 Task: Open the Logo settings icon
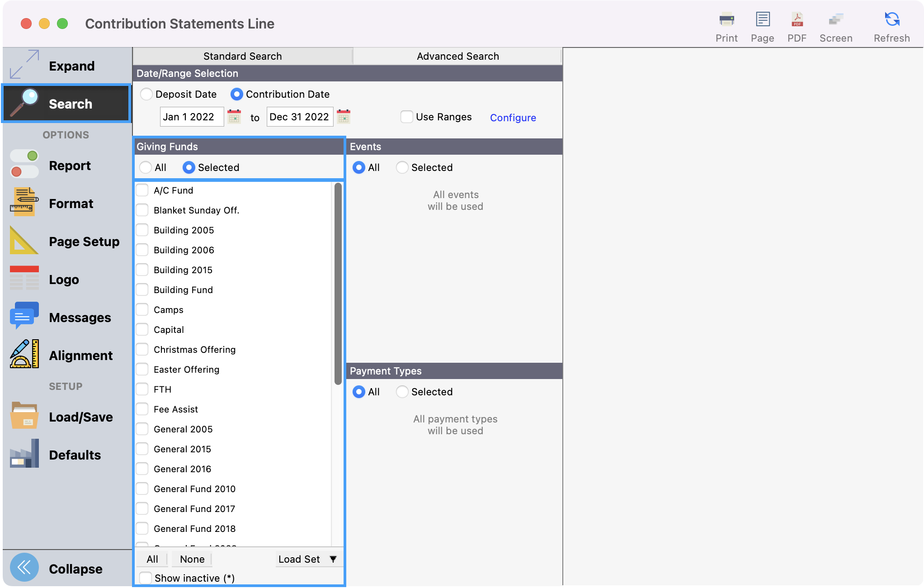click(24, 278)
